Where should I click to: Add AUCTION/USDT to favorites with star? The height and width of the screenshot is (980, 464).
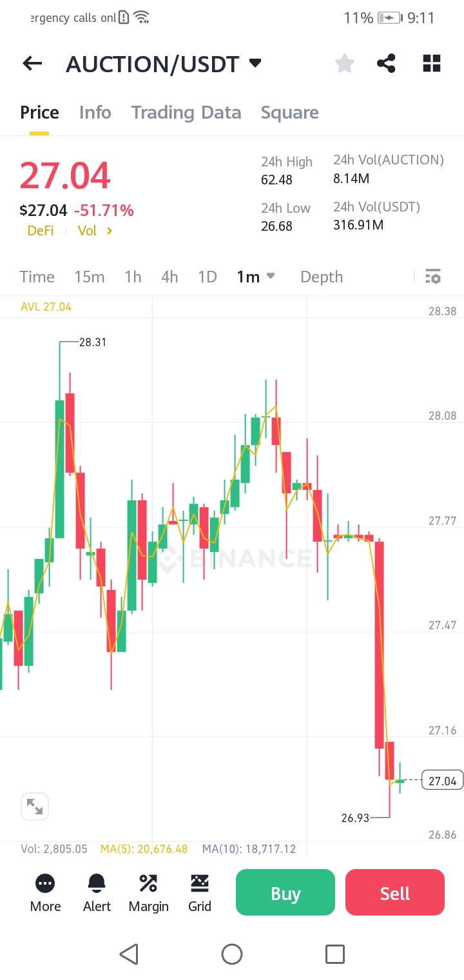click(345, 63)
